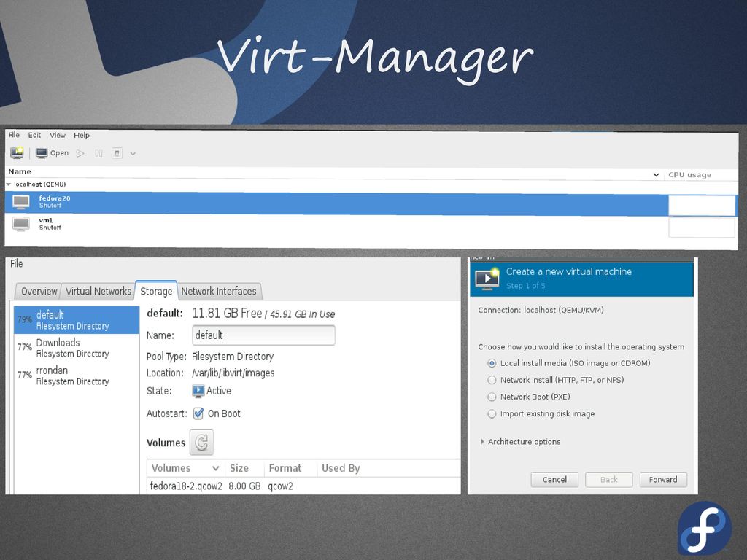Click the fedora20 CPU usage graph
747x560 pixels.
(702, 206)
